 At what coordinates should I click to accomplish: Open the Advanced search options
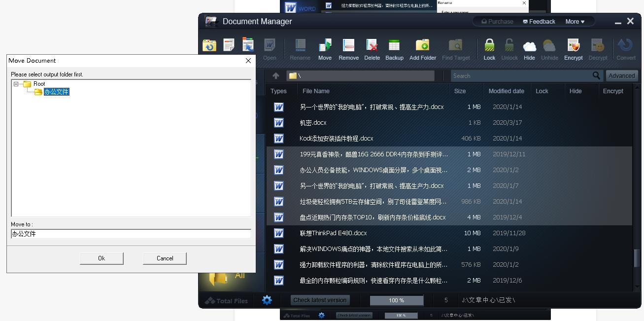click(621, 75)
